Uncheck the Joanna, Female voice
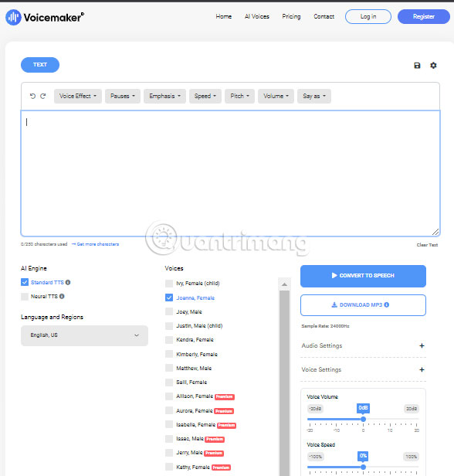454x476 pixels. [169, 297]
